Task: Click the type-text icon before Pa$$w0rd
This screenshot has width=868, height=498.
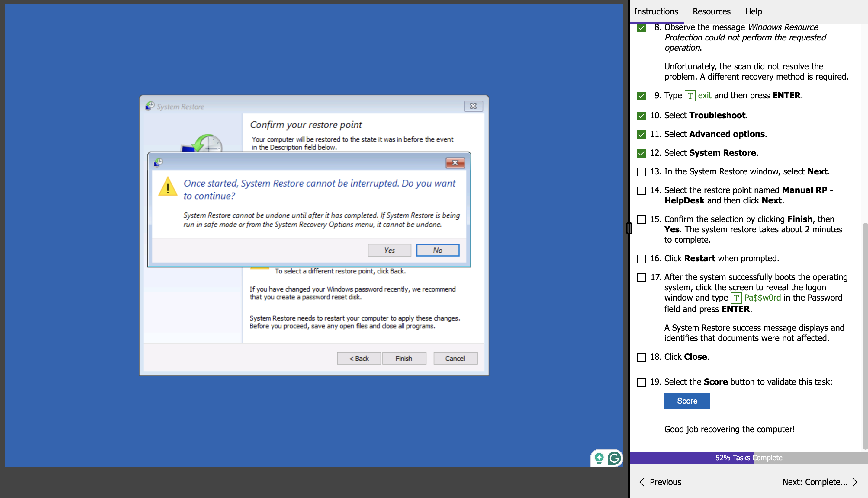Action: (x=736, y=298)
